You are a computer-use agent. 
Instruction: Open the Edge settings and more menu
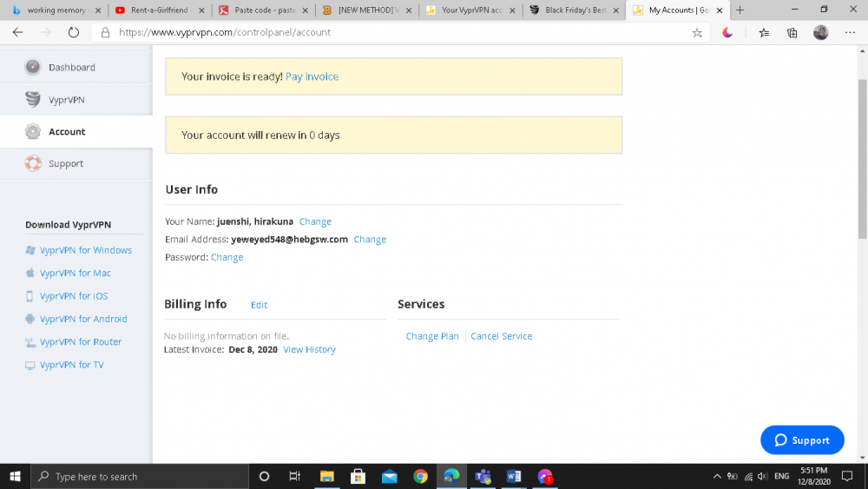(850, 33)
